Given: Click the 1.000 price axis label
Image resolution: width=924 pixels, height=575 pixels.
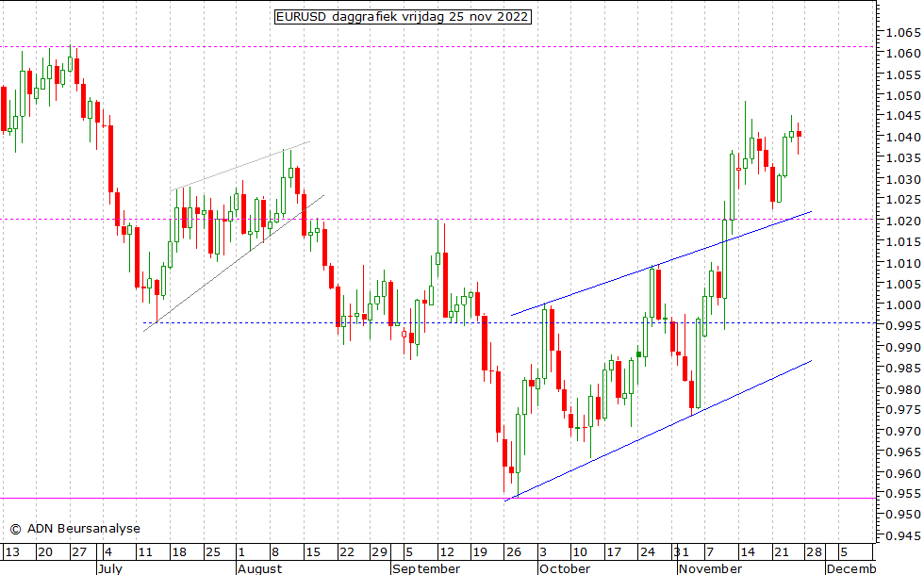Looking at the screenshot, I should pos(903,305).
